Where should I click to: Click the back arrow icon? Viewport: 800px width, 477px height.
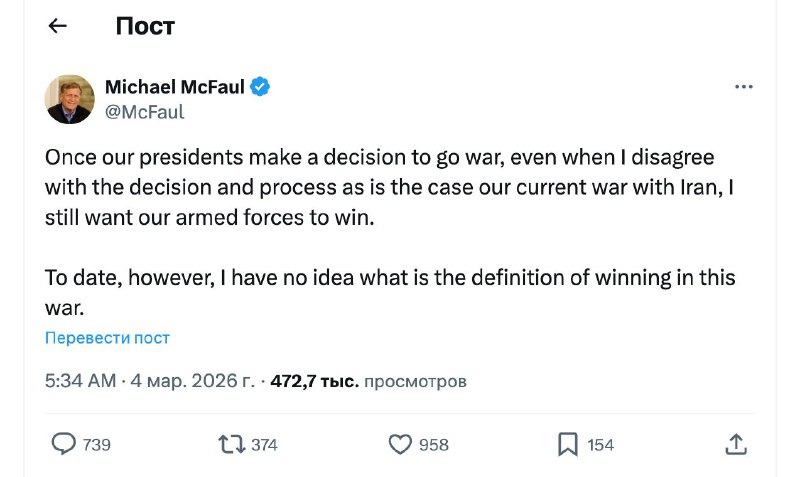pyautogui.click(x=58, y=27)
